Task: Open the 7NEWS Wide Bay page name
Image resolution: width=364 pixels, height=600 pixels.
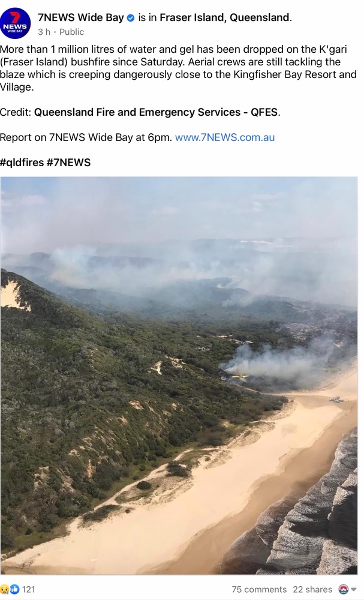Action: pyautogui.click(x=81, y=17)
